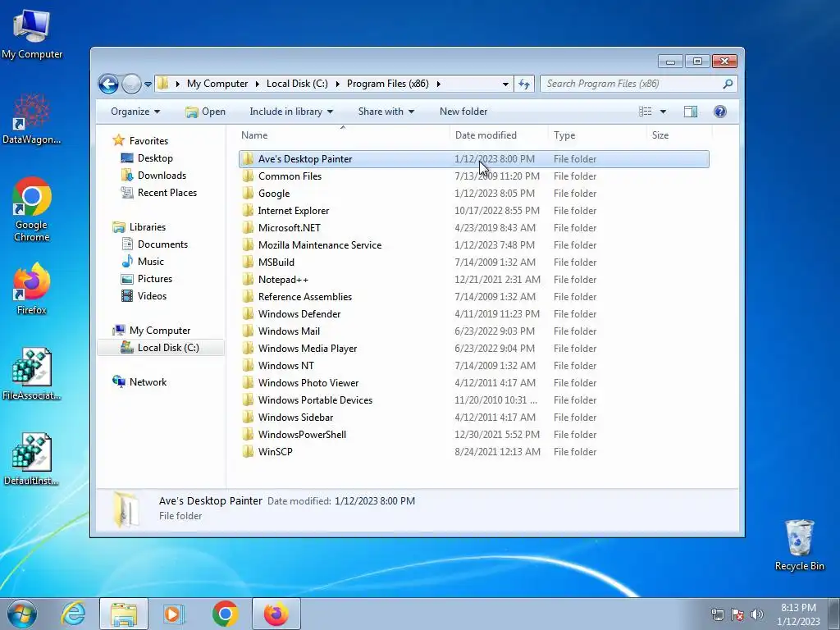This screenshot has height=630, width=840.
Task: Open the Organize menu
Action: tap(135, 112)
